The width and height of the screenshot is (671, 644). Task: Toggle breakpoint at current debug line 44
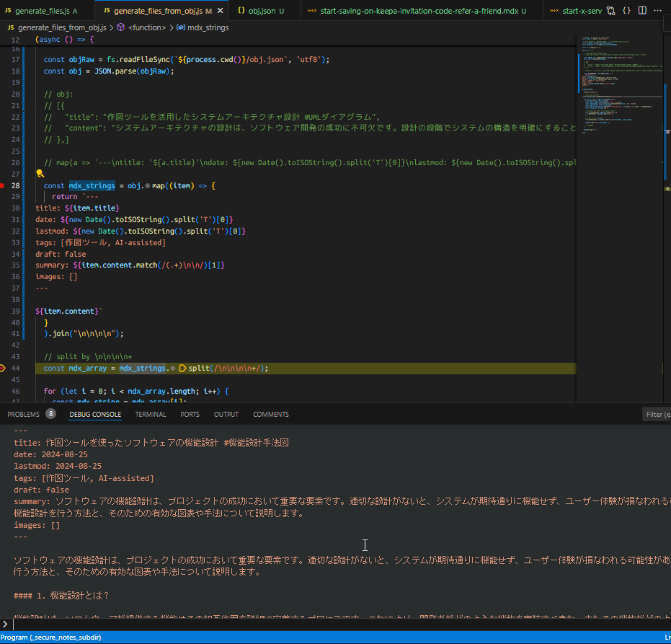[4, 368]
